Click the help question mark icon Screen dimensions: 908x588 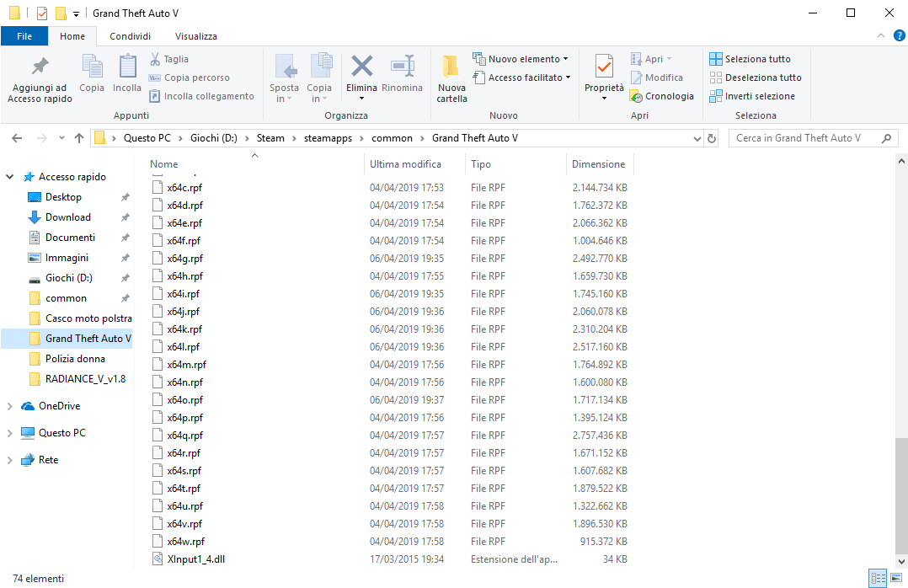click(900, 35)
